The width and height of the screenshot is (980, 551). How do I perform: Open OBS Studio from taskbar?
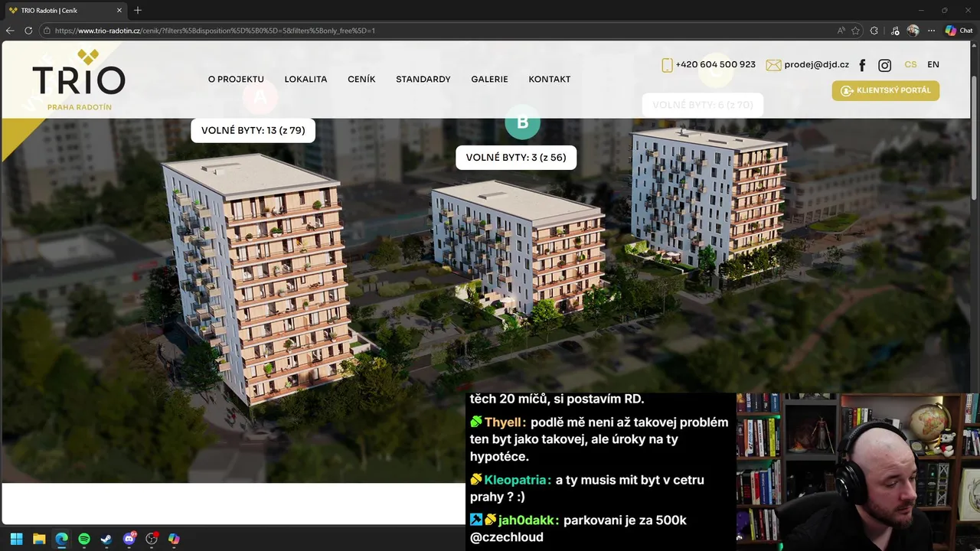152,539
